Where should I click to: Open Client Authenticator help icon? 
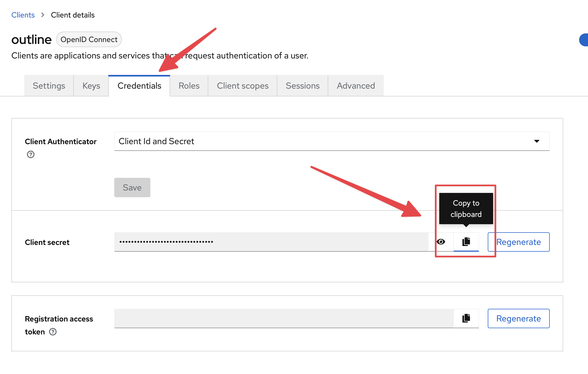click(x=31, y=154)
